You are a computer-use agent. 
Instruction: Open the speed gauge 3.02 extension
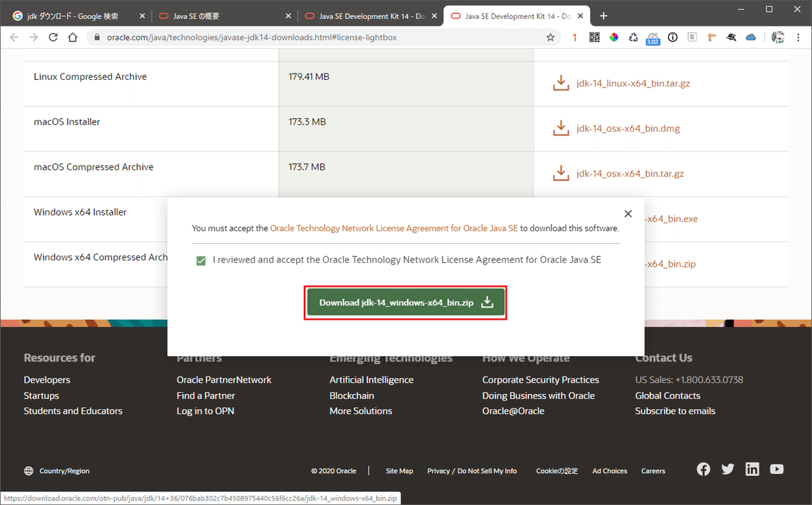[653, 39]
